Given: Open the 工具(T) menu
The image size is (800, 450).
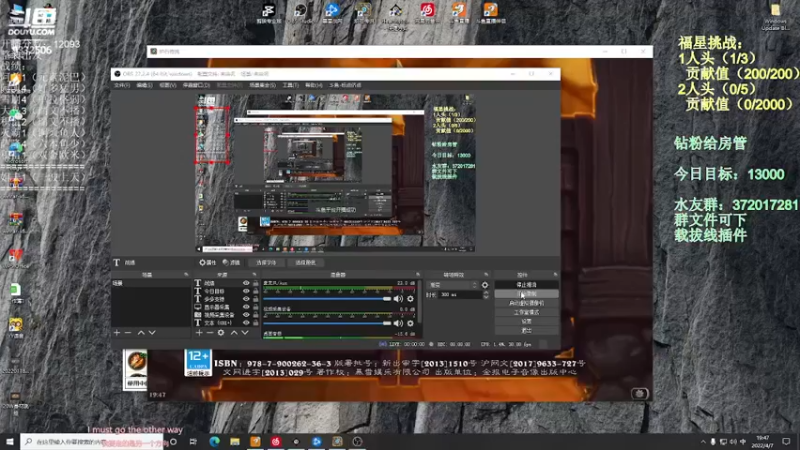Looking at the screenshot, I should point(290,85).
